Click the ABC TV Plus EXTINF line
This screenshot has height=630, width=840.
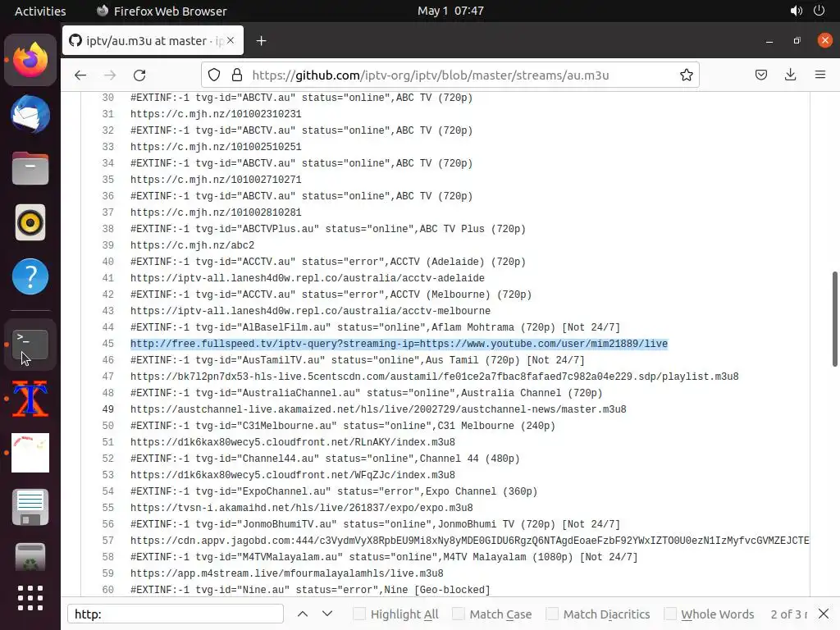328,230
